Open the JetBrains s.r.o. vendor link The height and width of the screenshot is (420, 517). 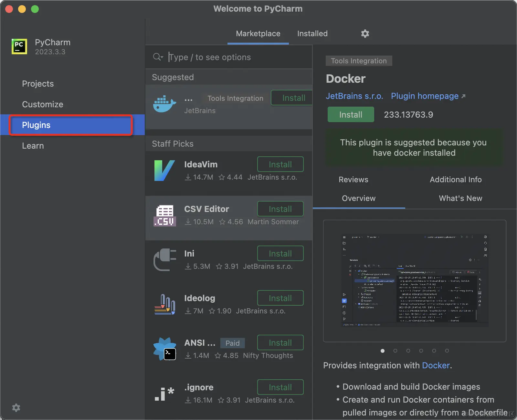click(x=354, y=96)
